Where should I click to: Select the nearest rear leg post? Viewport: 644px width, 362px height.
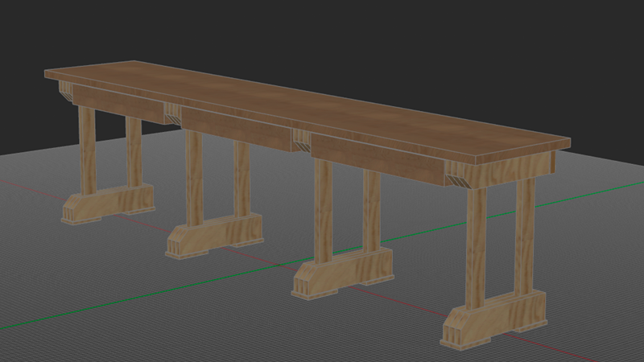[525, 237]
